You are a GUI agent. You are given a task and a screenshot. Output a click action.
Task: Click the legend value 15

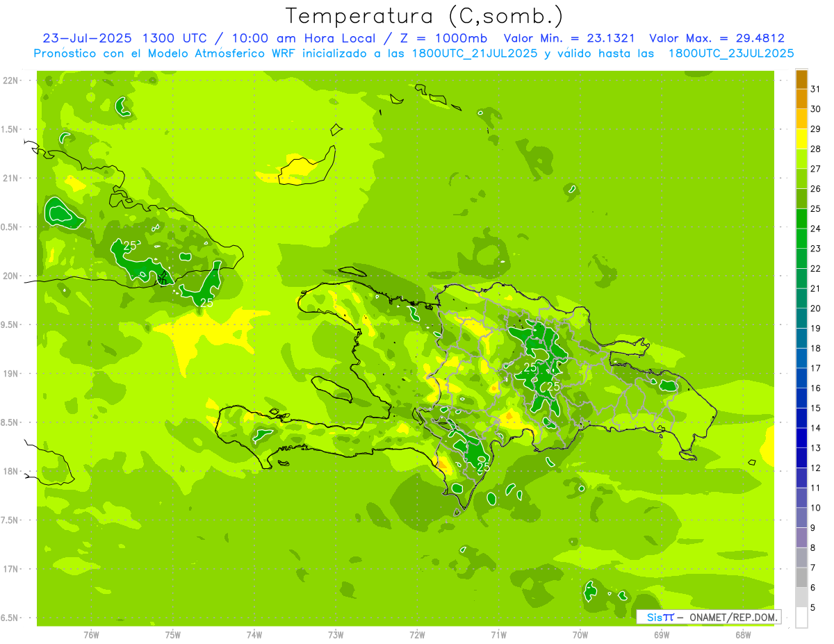(815, 408)
